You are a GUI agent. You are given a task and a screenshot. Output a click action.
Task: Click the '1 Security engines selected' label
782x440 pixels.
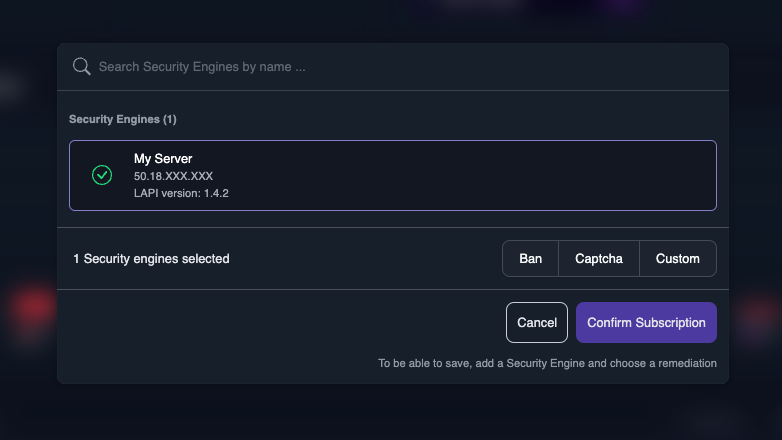[x=151, y=259]
